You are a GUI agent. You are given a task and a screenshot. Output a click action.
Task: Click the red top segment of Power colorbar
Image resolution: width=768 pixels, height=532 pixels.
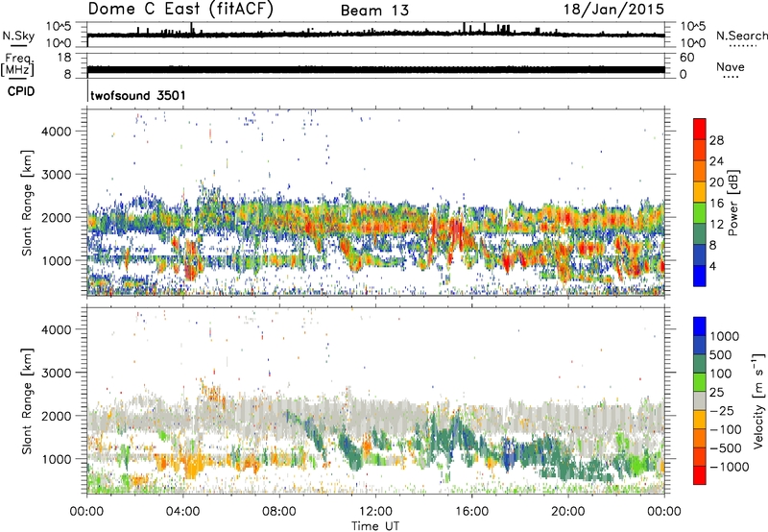[x=700, y=130]
